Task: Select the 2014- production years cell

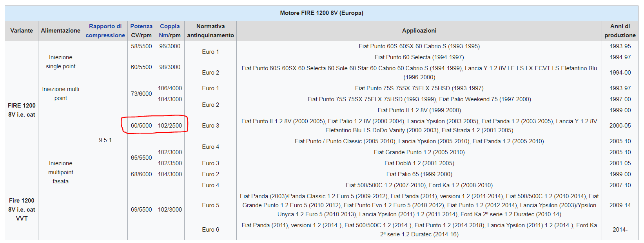Action: (x=620, y=230)
